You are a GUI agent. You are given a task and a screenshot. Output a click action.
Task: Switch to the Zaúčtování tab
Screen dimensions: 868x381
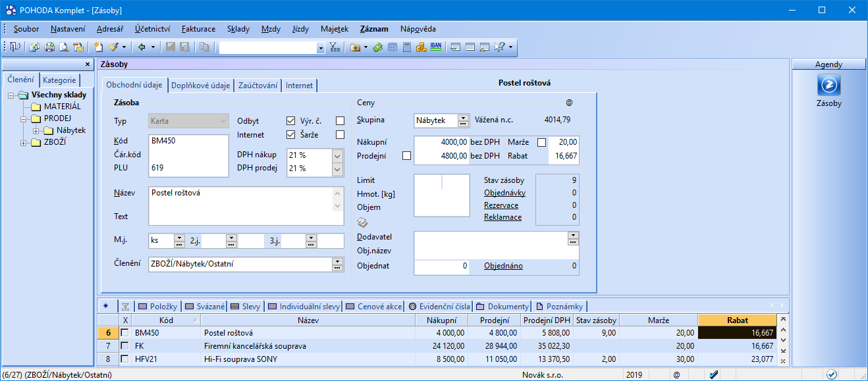coord(258,86)
